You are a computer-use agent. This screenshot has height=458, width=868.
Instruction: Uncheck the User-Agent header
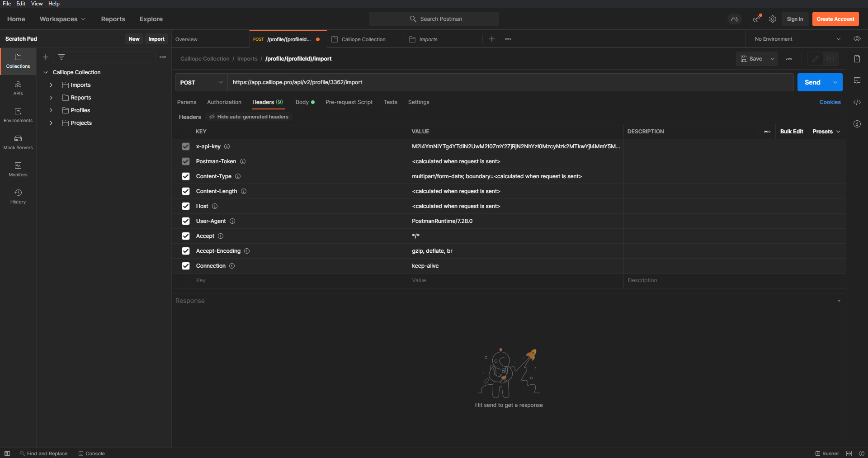(x=186, y=221)
